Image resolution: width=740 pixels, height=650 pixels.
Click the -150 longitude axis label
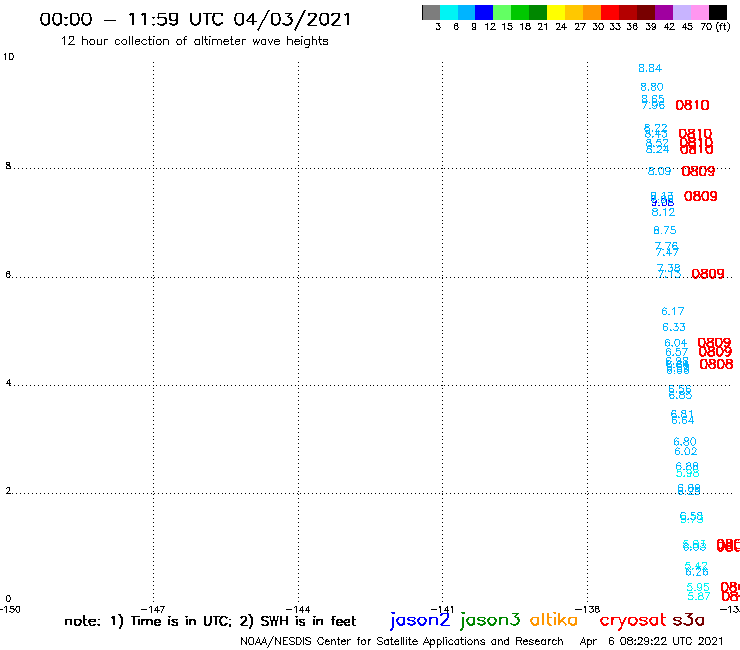[10, 609]
